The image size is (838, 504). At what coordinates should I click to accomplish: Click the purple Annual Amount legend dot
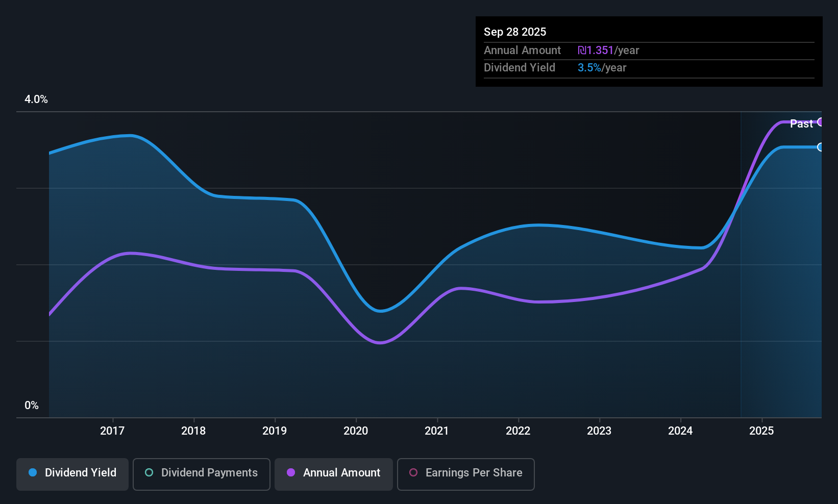tap(291, 472)
